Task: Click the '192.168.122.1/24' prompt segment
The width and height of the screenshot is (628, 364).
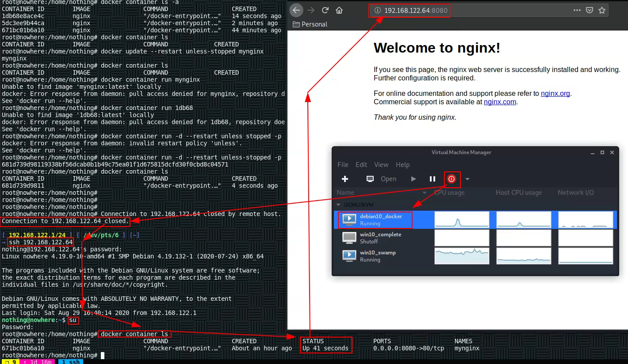Action: tap(37, 235)
